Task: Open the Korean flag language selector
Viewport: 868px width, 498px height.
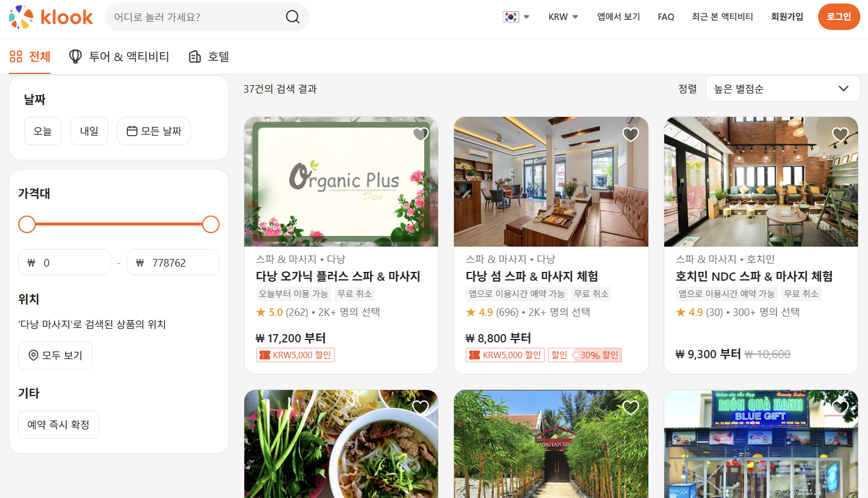Action: click(516, 17)
